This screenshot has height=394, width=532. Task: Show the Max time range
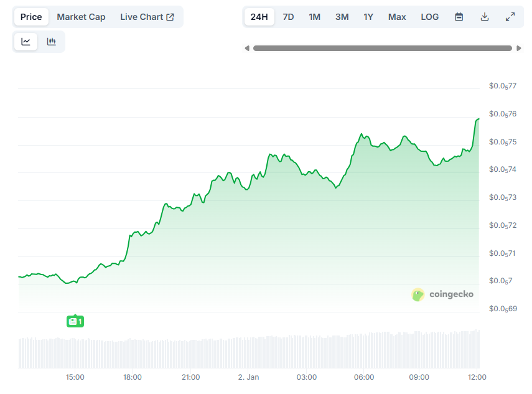(x=397, y=17)
